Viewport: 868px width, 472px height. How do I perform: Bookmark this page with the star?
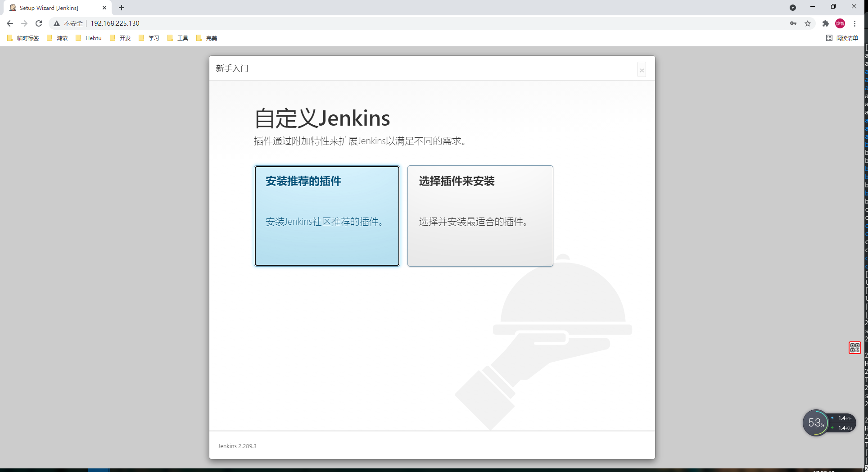pyautogui.click(x=808, y=23)
